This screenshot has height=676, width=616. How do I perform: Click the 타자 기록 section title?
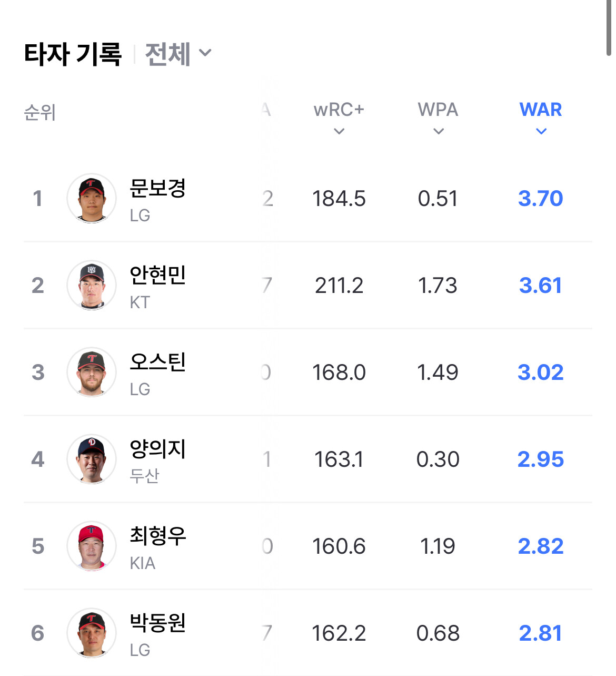(73, 54)
